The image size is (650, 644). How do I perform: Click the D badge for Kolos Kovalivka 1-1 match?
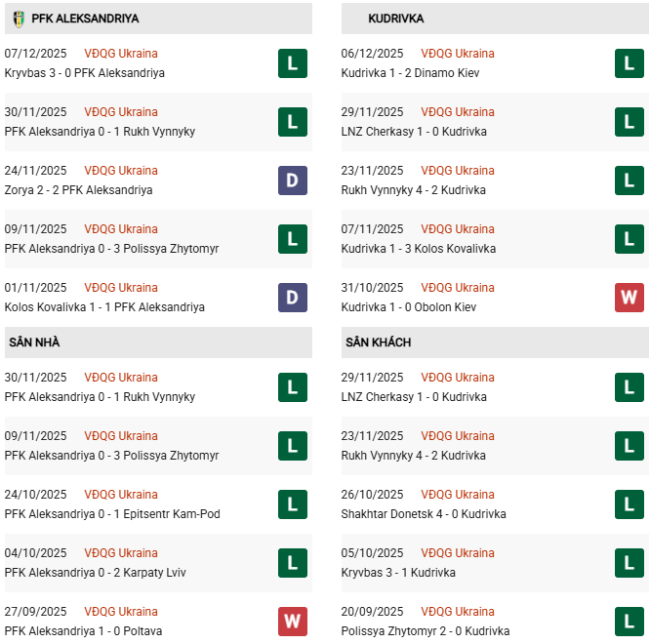[x=292, y=298]
